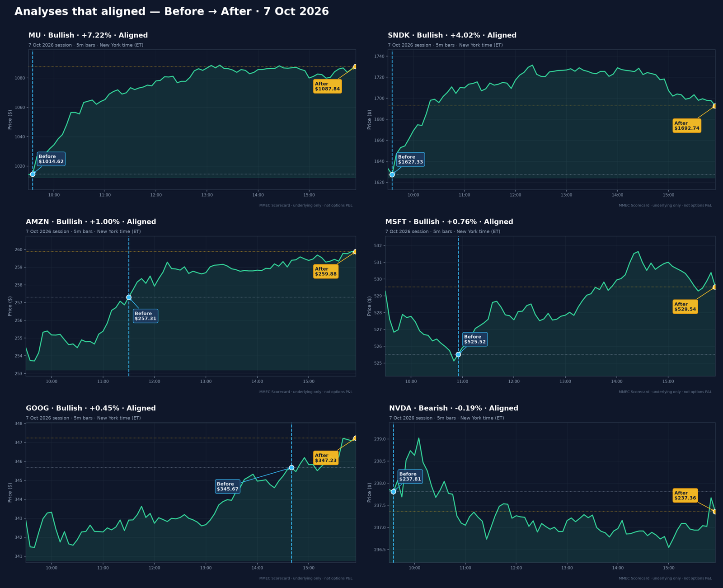Select the 'Before $237.81' label on NVDA
Image resolution: width=723 pixels, height=588 pixels.
tap(410, 477)
